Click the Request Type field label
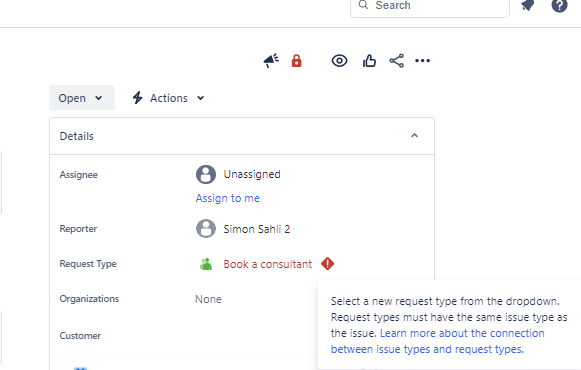 tap(88, 264)
